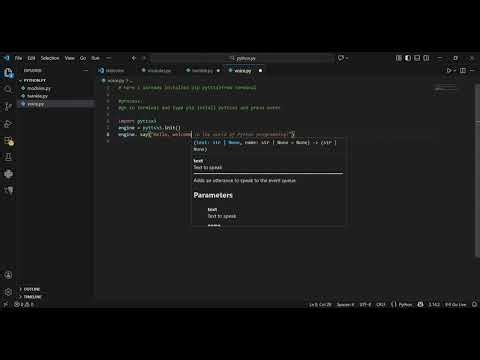
Task: Open the overflow menu after Run
Action: pos(108,58)
